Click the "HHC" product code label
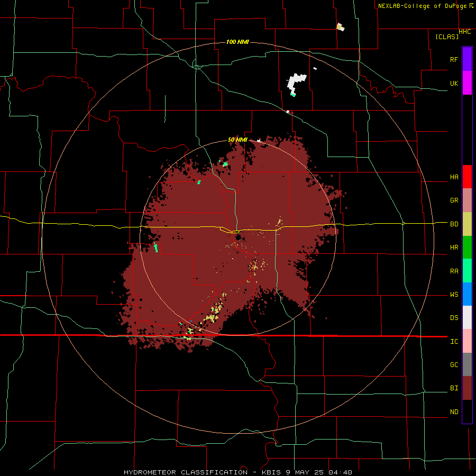The height and width of the screenshot is (476, 476). click(465, 32)
